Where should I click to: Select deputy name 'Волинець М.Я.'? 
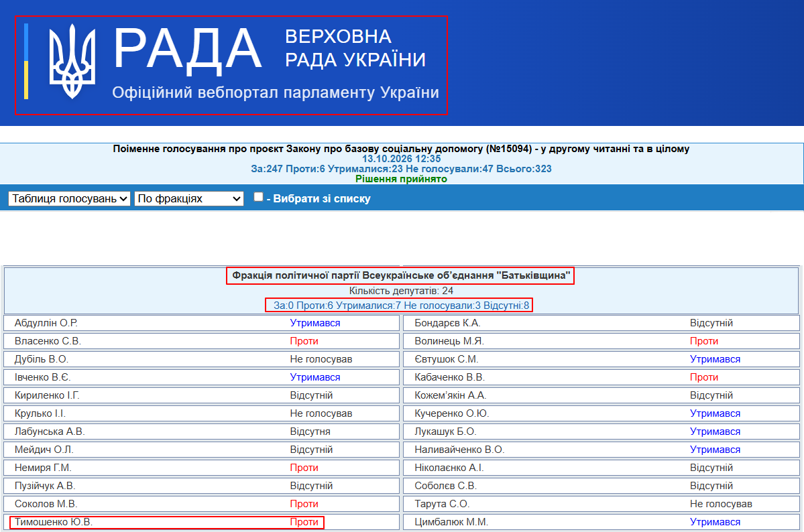coord(449,341)
